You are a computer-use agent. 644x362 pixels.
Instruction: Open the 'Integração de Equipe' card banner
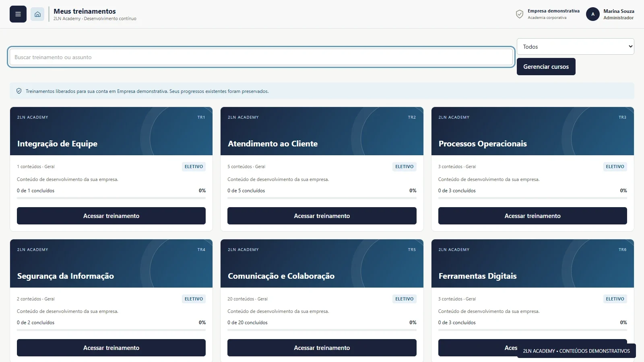[111, 131]
